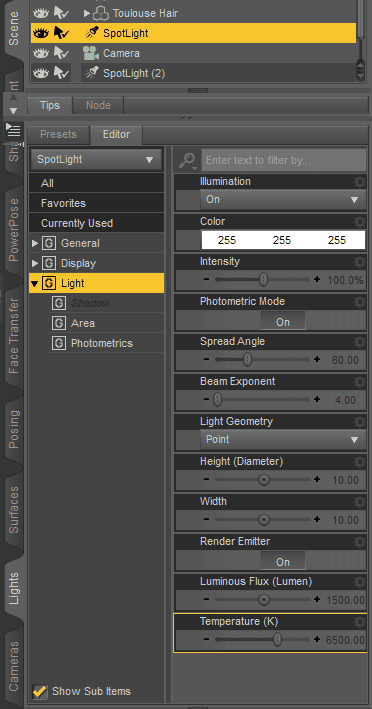Open the Presets tab

[x=58, y=134]
